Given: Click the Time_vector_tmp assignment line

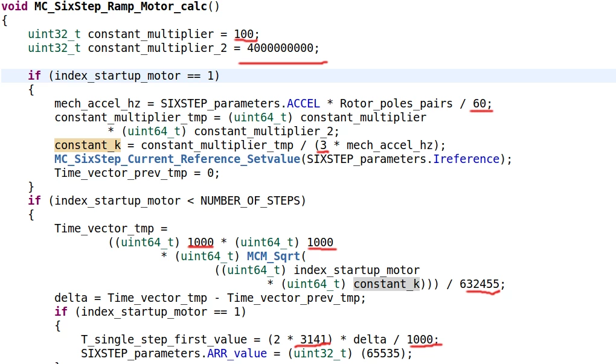Looking at the screenshot, I should pyautogui.click(x=111, y=229).
